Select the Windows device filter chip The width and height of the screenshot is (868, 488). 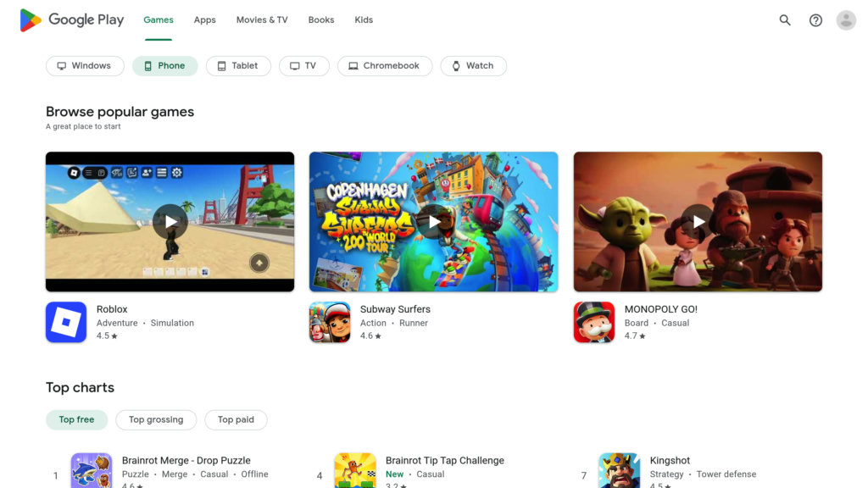pyautogui.click(x=85, y=66)
